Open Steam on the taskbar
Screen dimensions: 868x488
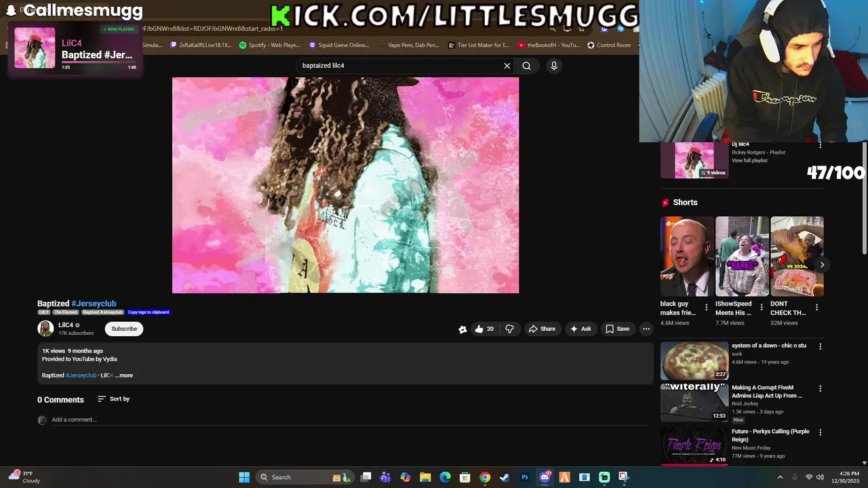click(505, 477)
